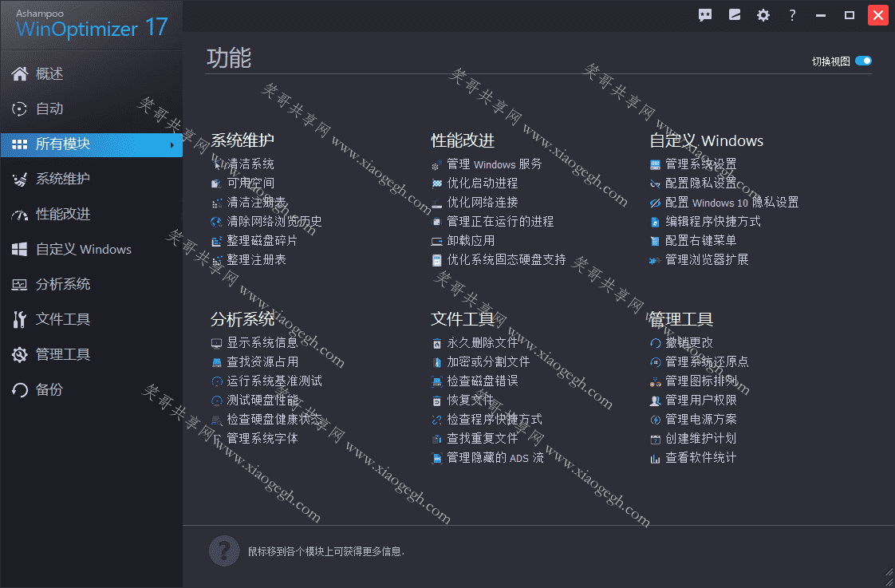The width and height of the screenshot is (895, 588).
Task: Click the 管理电源方案 icon
Action: [655, 420]
